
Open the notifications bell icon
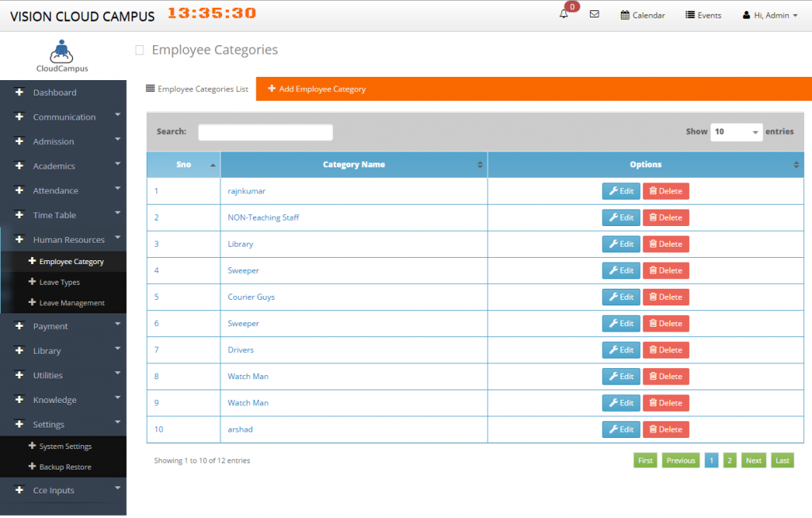pos(563,13)
